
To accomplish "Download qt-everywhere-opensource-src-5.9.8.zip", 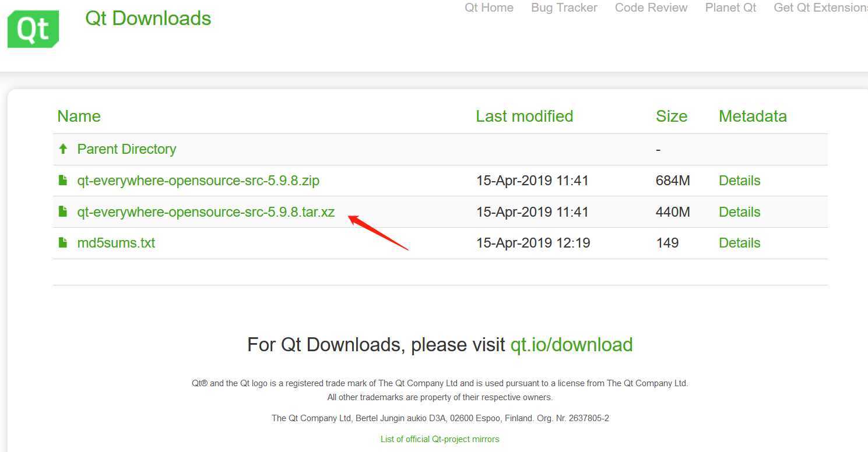I will [x=198, y=181].
